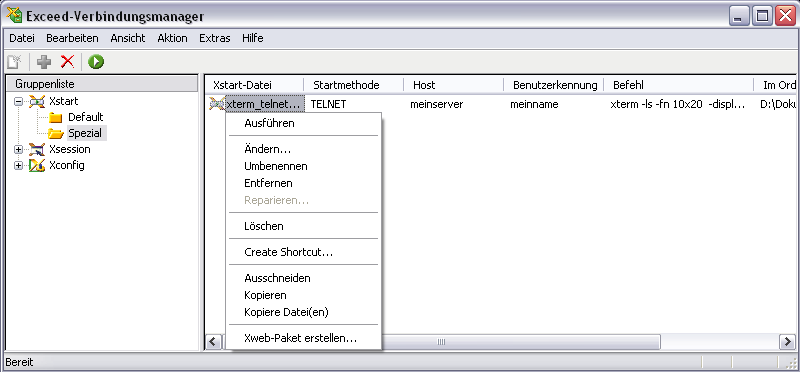The image size is (800, 372).
Task: Click the new document toolbar icon
Action: click(x=13, y=62)
